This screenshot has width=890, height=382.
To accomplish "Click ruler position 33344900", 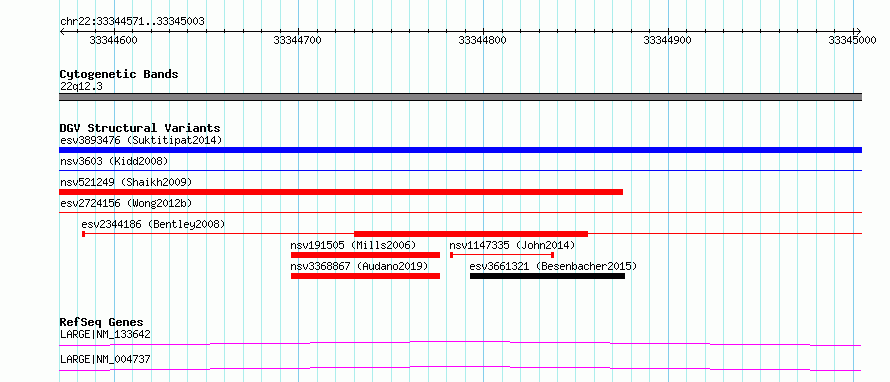I will 668,40.
